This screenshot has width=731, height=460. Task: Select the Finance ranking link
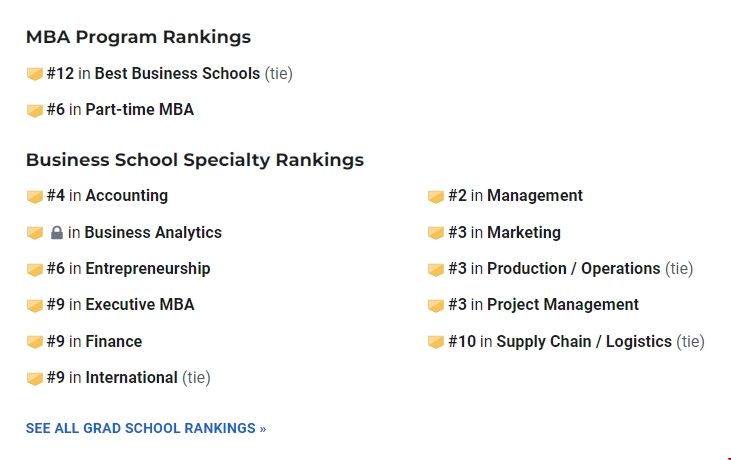(113, 342)
